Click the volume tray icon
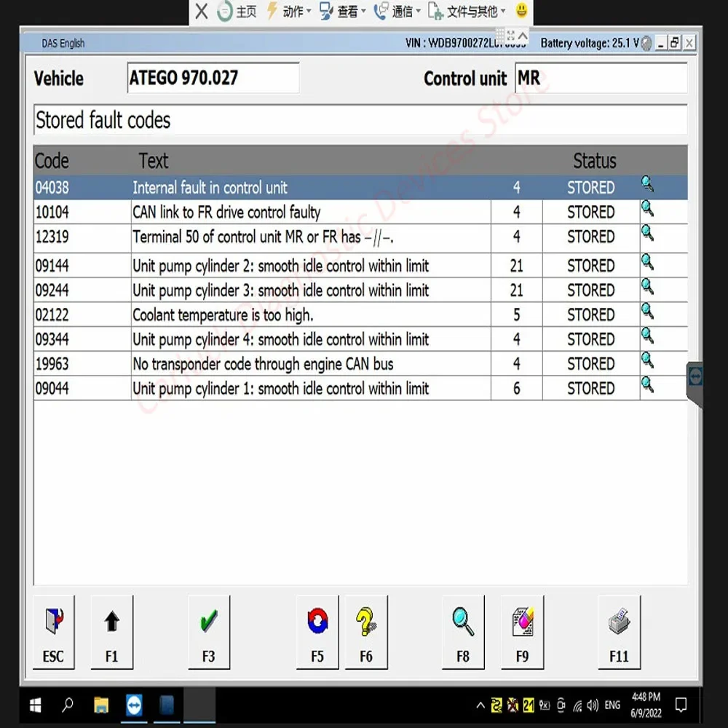Image resolution: width=728 pixels, height=728 pixels. pyautogui.click(x=593, y=705)
